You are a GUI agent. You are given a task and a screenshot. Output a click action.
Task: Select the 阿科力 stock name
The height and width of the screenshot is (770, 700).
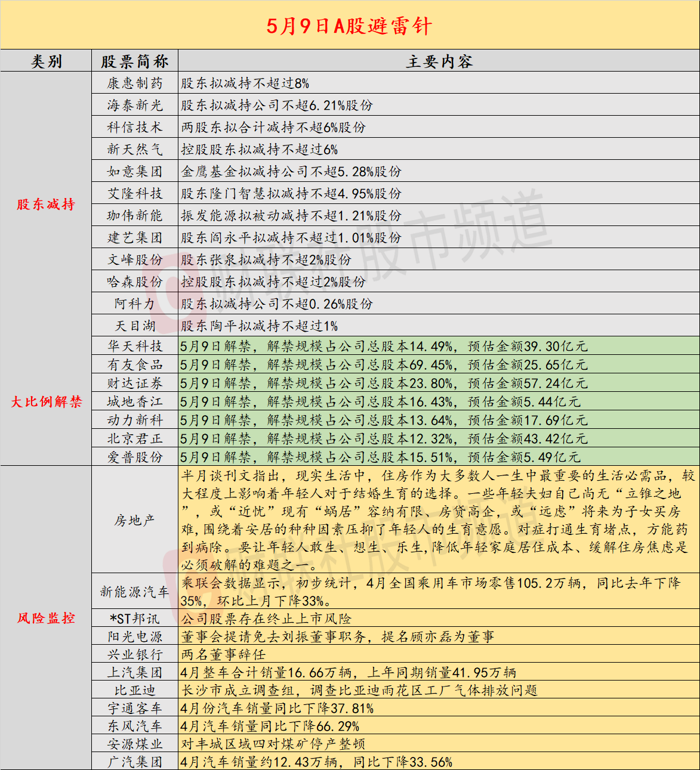135,304
